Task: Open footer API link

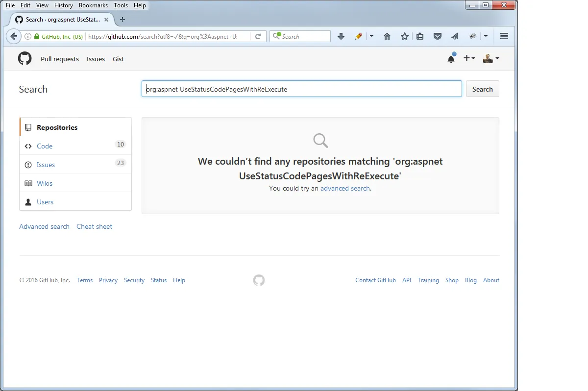Action: point(407,280)
